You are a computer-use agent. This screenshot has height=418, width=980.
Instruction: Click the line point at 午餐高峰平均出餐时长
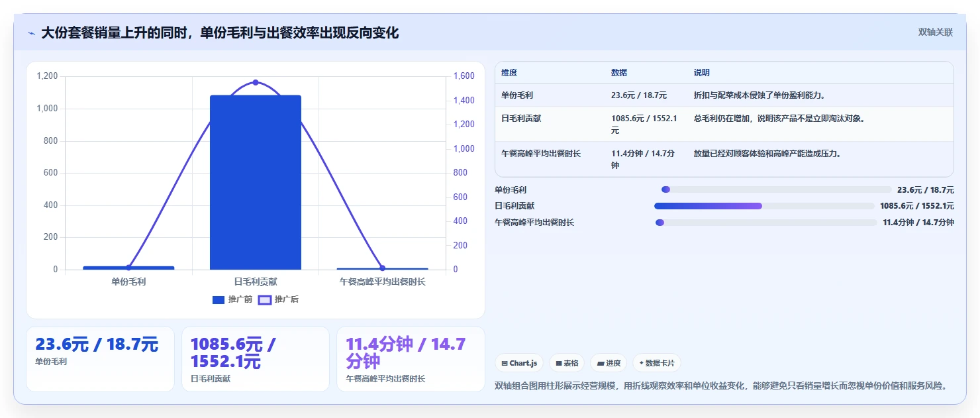382,268
